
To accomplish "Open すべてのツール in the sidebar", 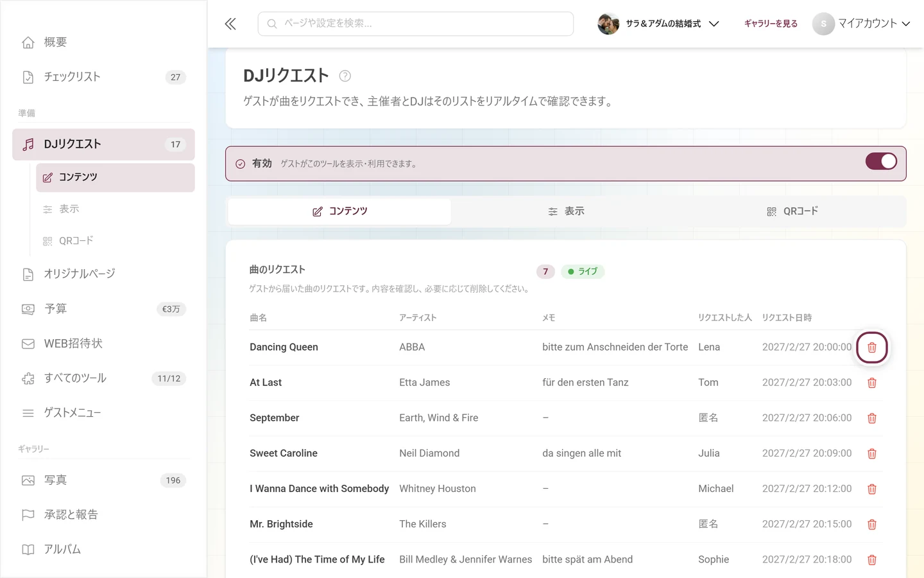I will [x=103, y=378].
